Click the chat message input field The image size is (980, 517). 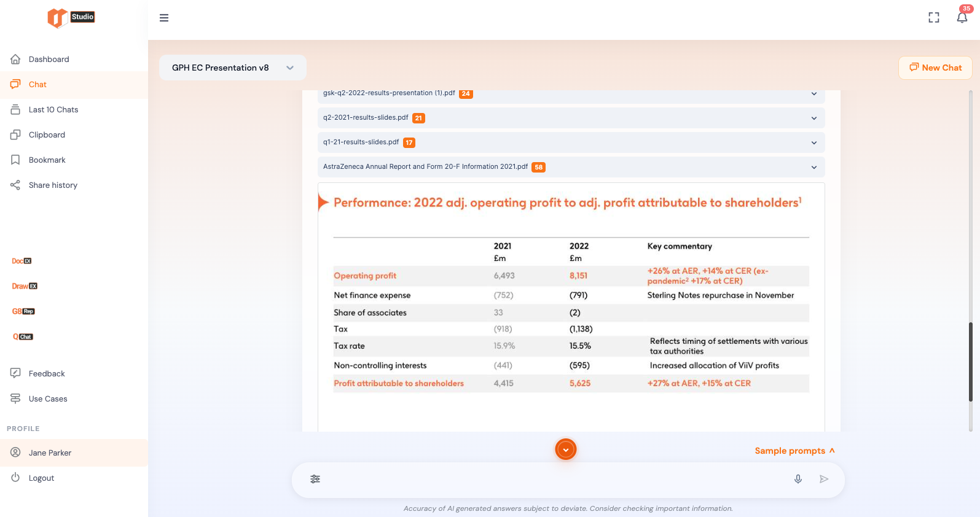(556, 479)
